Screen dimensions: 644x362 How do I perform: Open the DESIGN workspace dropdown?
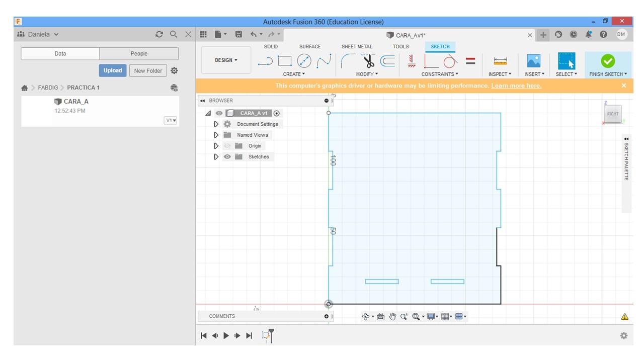(226, 60)
